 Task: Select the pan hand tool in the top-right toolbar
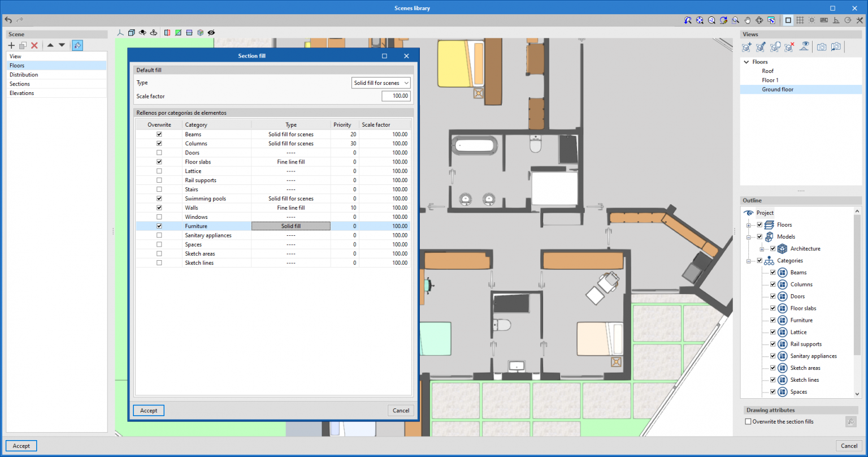[x=747, y=20]
